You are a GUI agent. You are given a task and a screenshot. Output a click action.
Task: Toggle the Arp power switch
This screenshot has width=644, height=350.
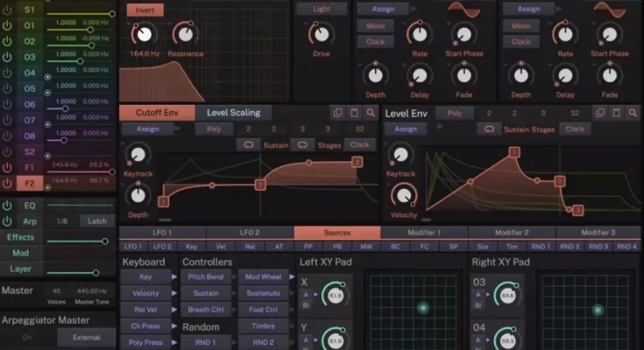(7, 221)
